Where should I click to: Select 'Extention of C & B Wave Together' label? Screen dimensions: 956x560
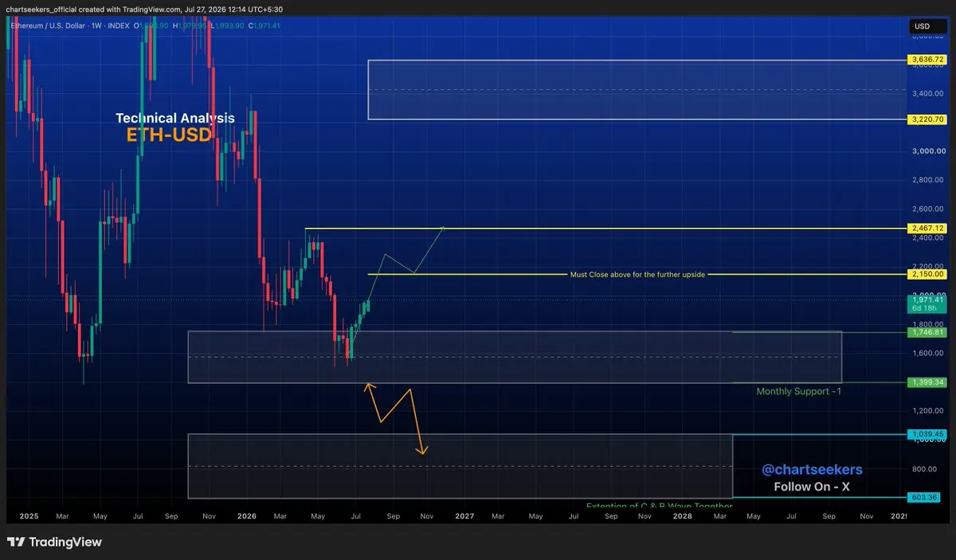[x=659, y=505]
